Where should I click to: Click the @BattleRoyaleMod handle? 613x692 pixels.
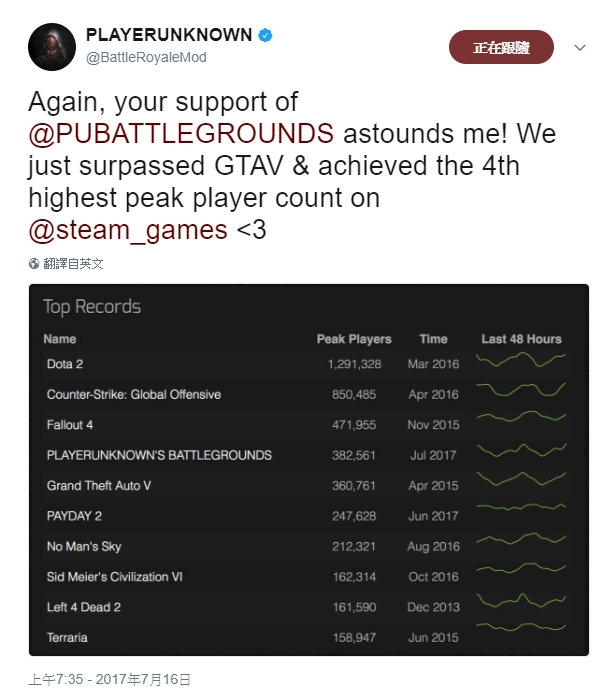tap(146, 57)
